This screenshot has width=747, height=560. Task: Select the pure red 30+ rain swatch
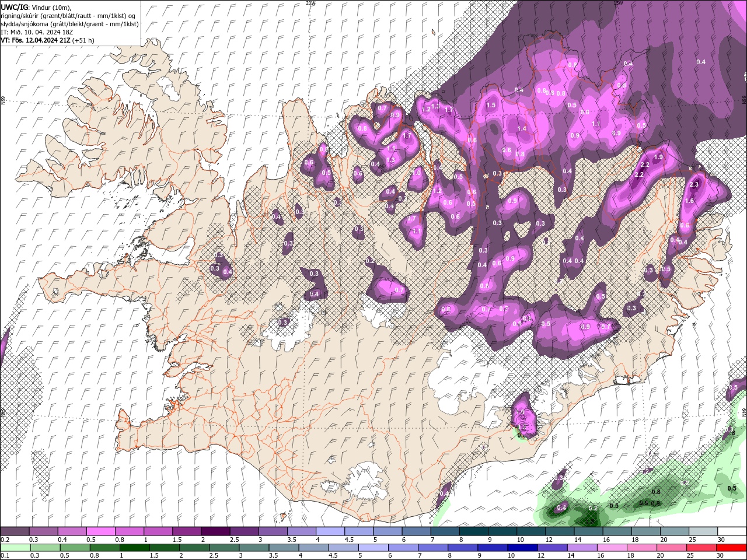coord(732,548)
